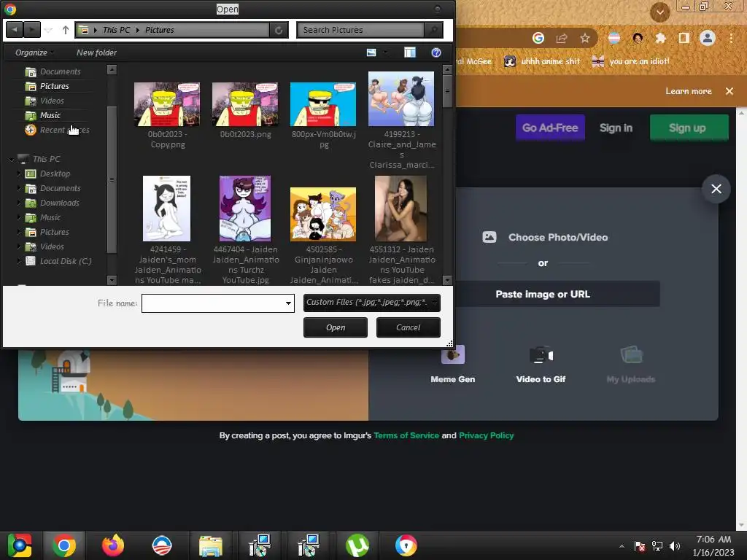Click Learn more in the infobar

point(689,91)
